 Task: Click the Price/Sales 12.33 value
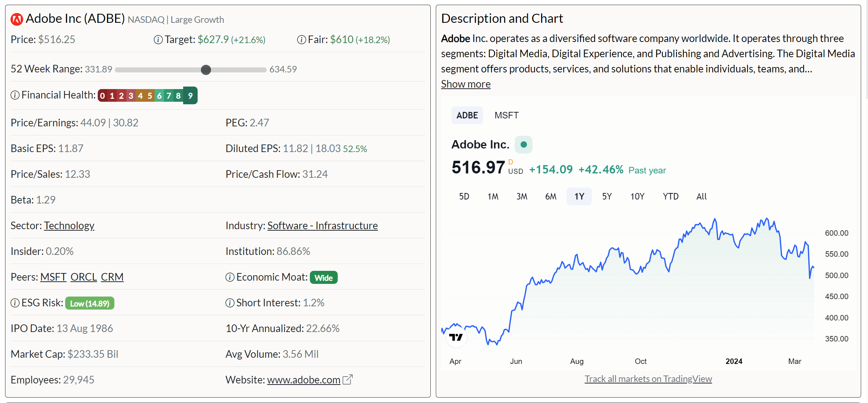click(x=77, y=174)
